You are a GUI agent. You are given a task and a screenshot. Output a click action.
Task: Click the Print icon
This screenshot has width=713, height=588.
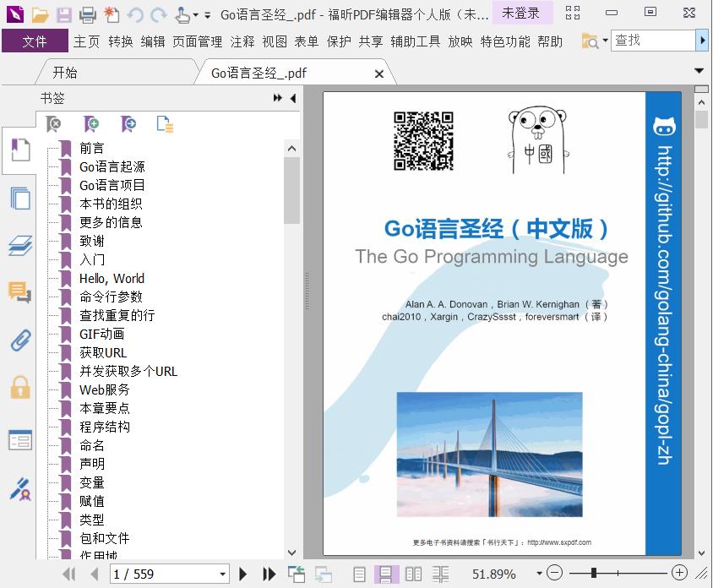tap(88, 15)
